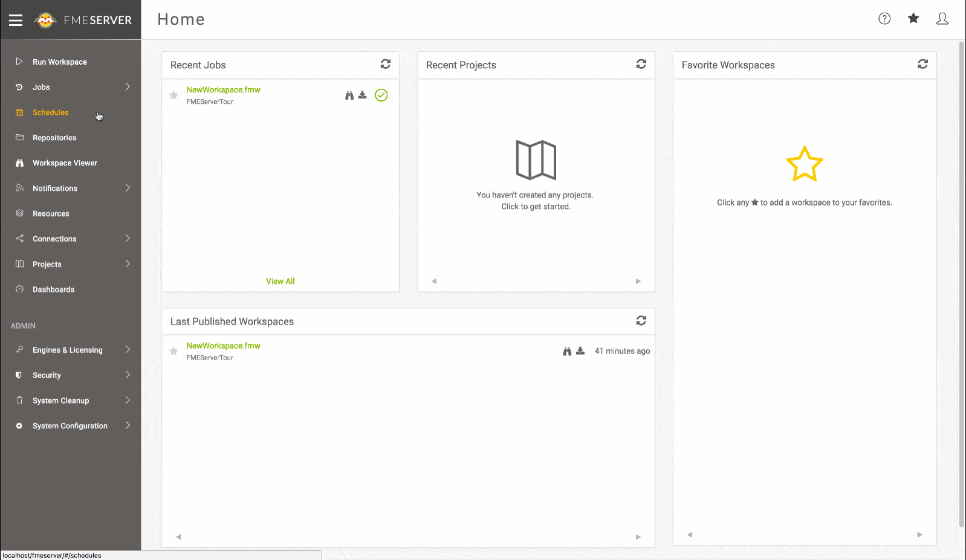Click the green success checkmark job status

381,95
